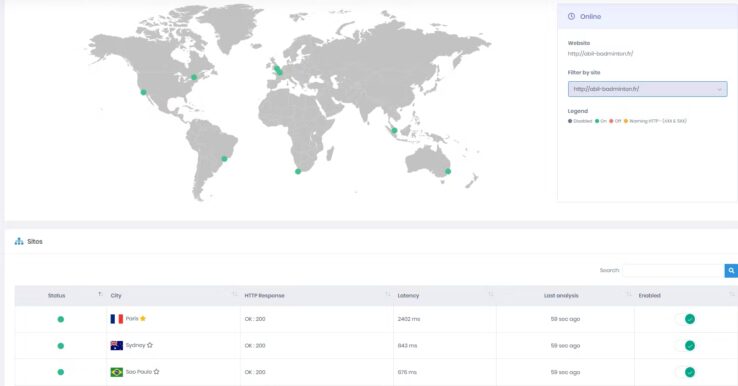Click the Search input field
Screen dimensions: 738x386
pos(674,271)
